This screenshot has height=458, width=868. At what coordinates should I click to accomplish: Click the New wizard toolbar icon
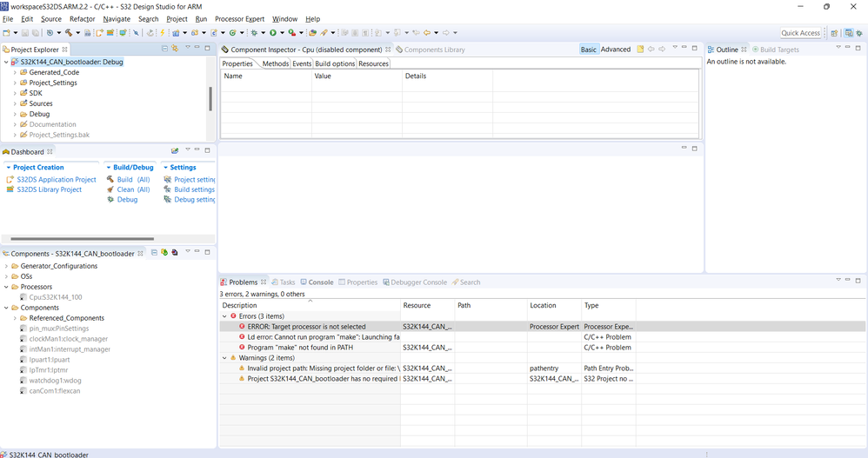6,33
